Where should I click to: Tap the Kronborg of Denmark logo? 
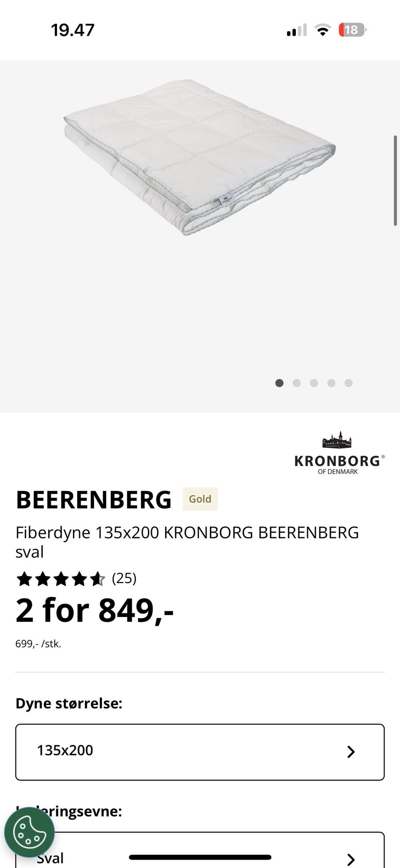pyautogui.click(x=339, y=453)
